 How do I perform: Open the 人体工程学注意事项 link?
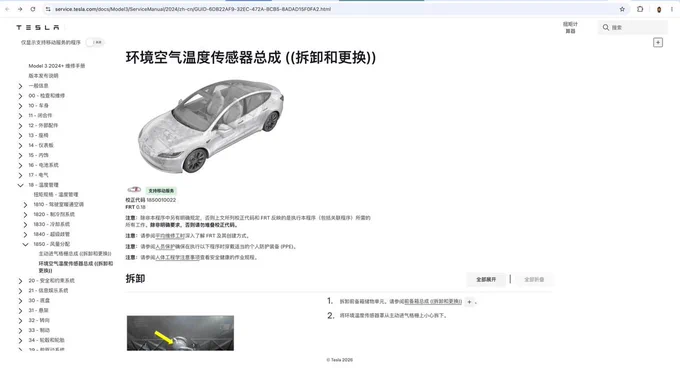[x=178, y=258]
